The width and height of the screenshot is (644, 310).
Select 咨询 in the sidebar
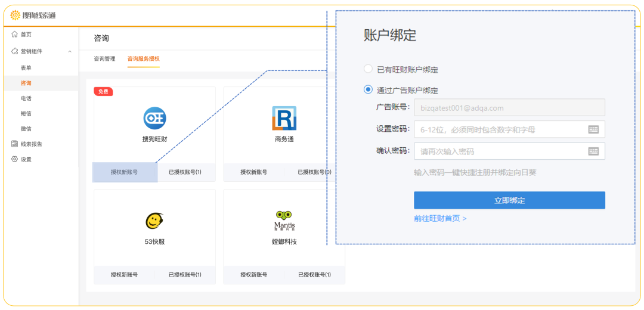pyautogui.click(x=26, y=83)
